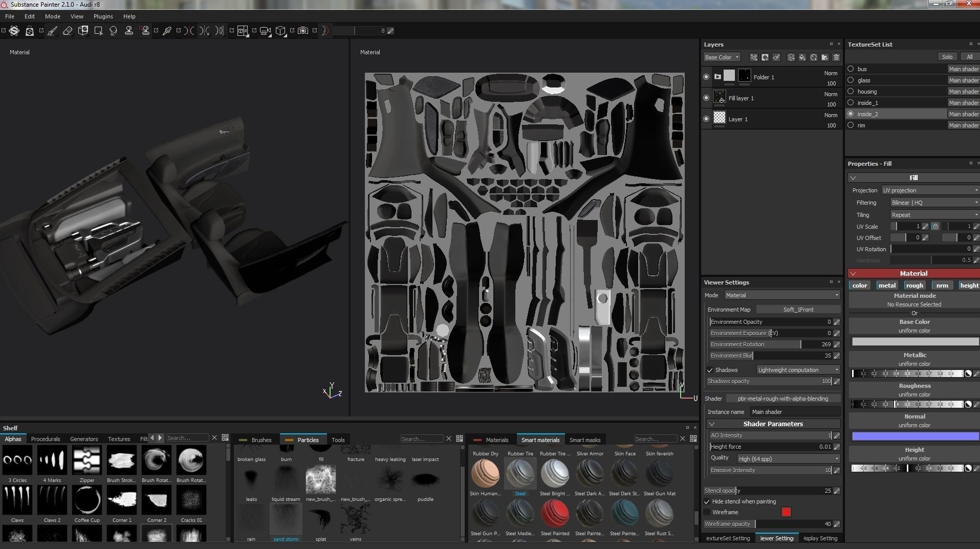Select the rim texture set radio button
Image resolution: width=980 pixels, height=549 pixels.
tap(851, 125)
